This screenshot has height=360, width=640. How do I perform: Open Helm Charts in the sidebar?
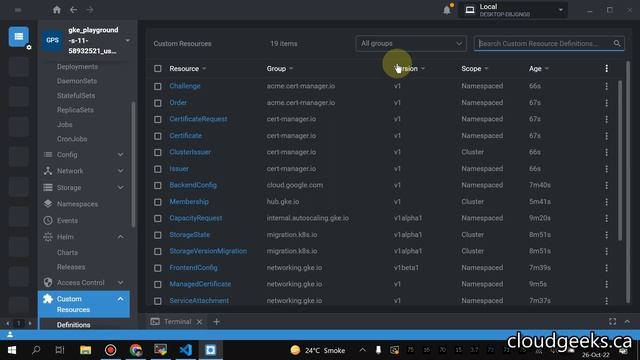(67, 253)
